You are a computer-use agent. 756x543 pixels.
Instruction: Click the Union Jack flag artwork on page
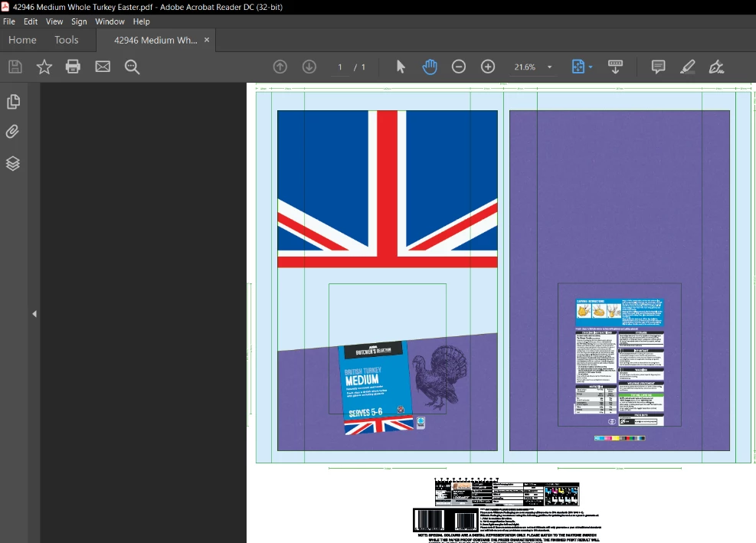[x=387, y=189]
